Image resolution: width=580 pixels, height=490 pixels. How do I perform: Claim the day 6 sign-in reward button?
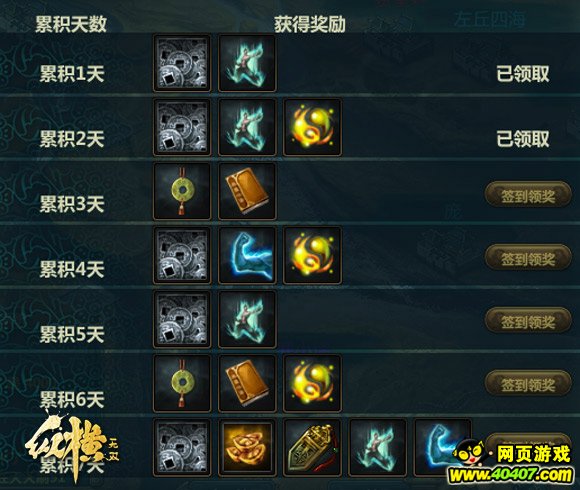[528, 383]
